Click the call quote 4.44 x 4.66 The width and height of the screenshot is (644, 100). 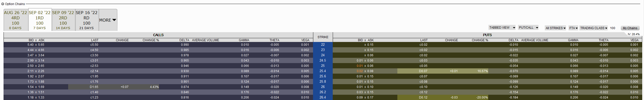point(36,50)
